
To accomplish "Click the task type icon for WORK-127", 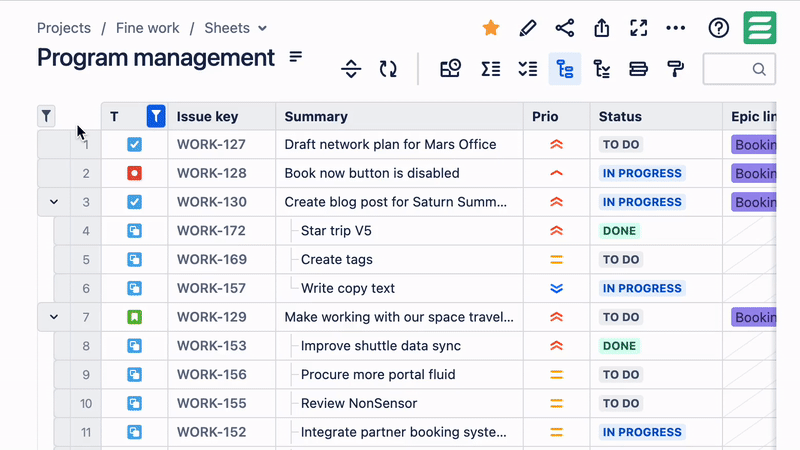I will click(135, 144).
